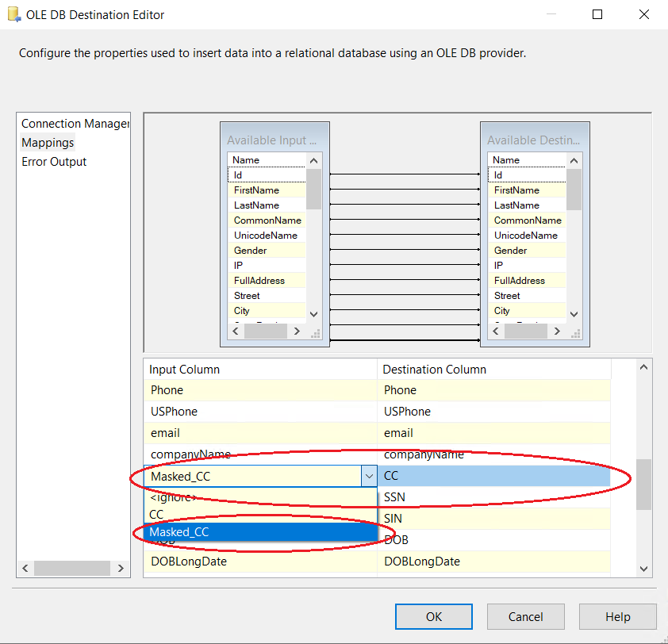Image resolution: width=668 pixels, height=644 pixels.
Task: Open Help for the editor
Action: tap(617, 616)
